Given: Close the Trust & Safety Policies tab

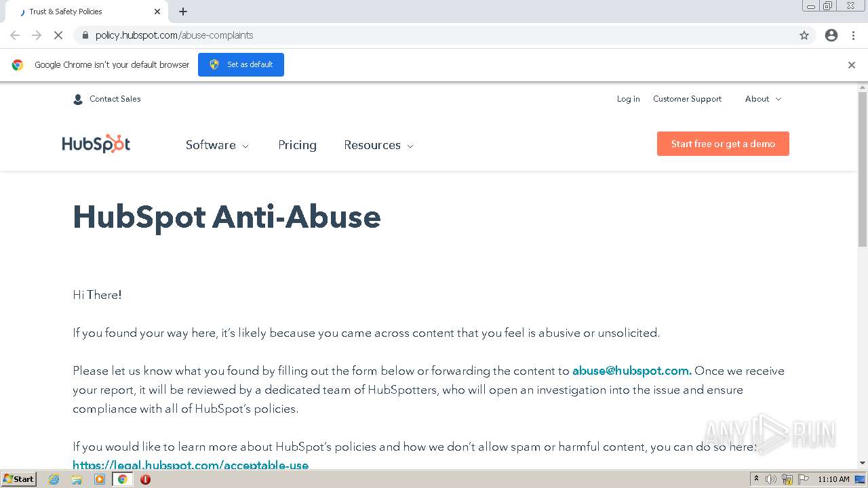Looking at the screenshot, I should (157, 12).
